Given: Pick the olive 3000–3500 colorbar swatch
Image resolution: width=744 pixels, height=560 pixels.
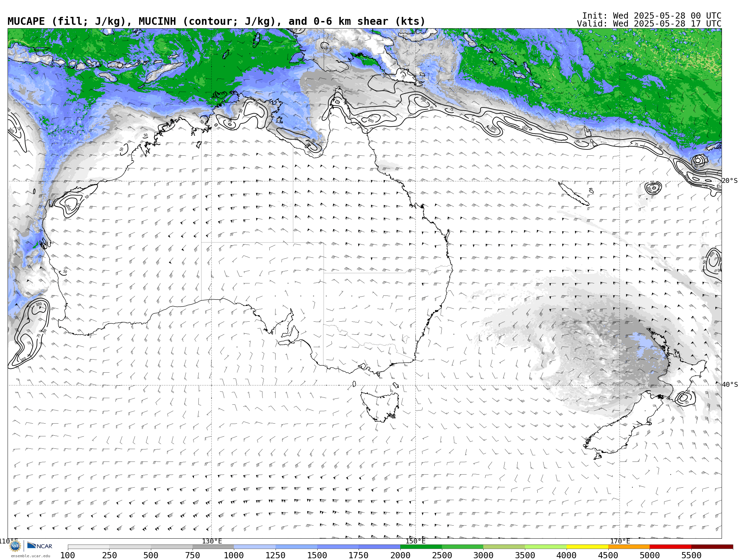Looking at the screenshot, I should click(x=504, y=547).
